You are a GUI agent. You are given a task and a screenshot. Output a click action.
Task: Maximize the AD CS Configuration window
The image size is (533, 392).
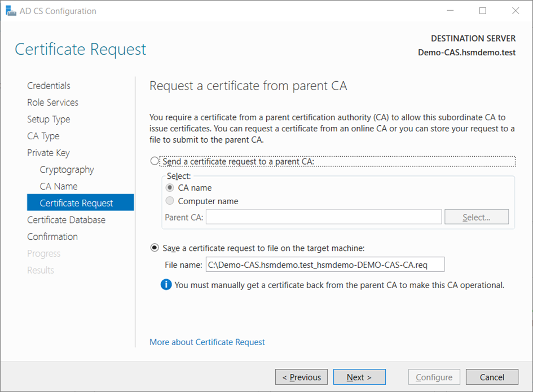tap(483, 11)
